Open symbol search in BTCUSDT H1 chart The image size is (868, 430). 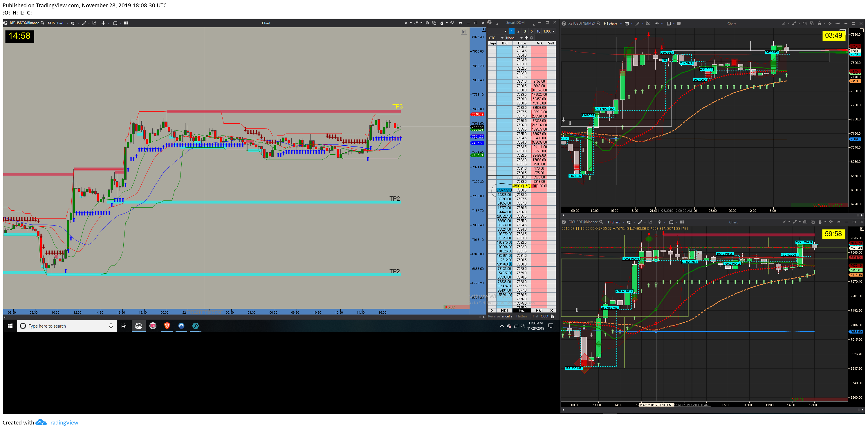(x=601, y=222)
